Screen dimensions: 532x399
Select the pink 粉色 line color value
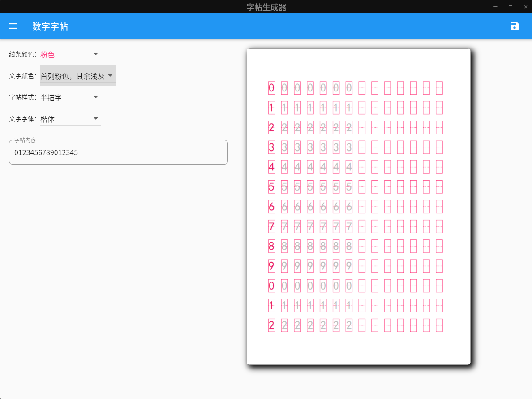(47, 55)
